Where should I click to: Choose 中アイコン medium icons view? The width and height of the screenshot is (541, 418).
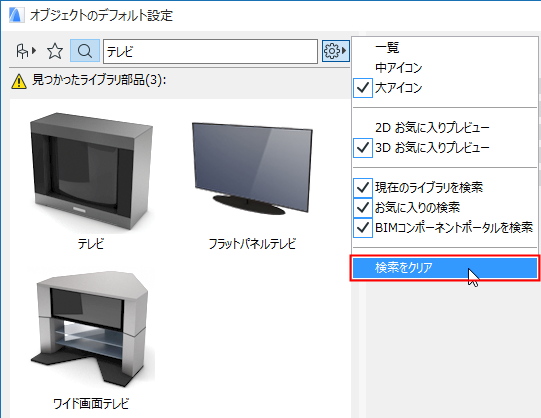pos(445,68)
